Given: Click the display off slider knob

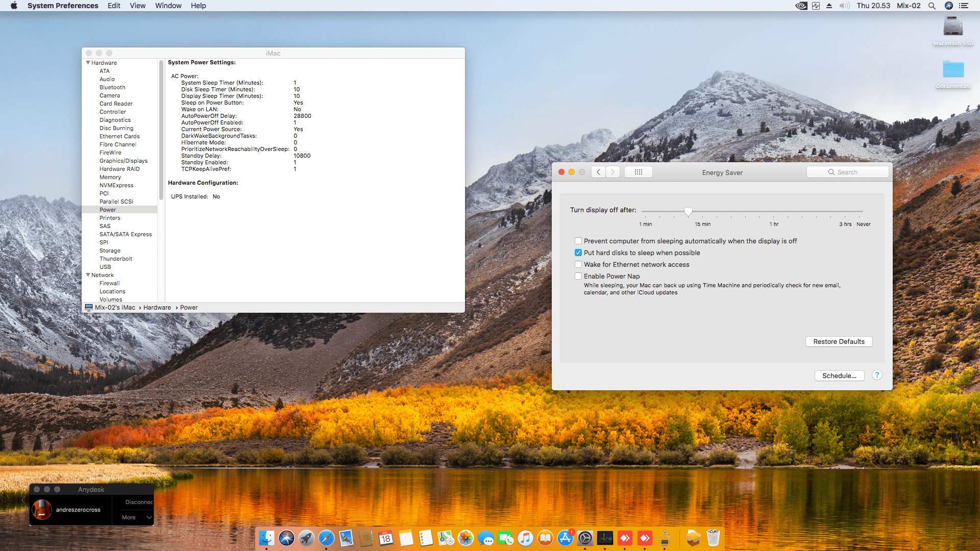Looking at the screenshot, I should coord(688,211).
